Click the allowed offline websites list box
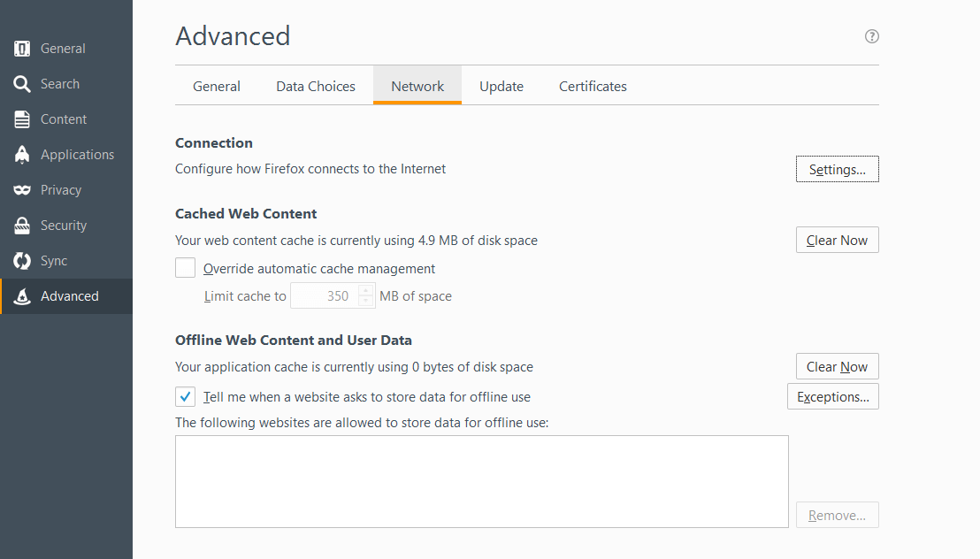This screenshot has height=559, width=980. 482,481
